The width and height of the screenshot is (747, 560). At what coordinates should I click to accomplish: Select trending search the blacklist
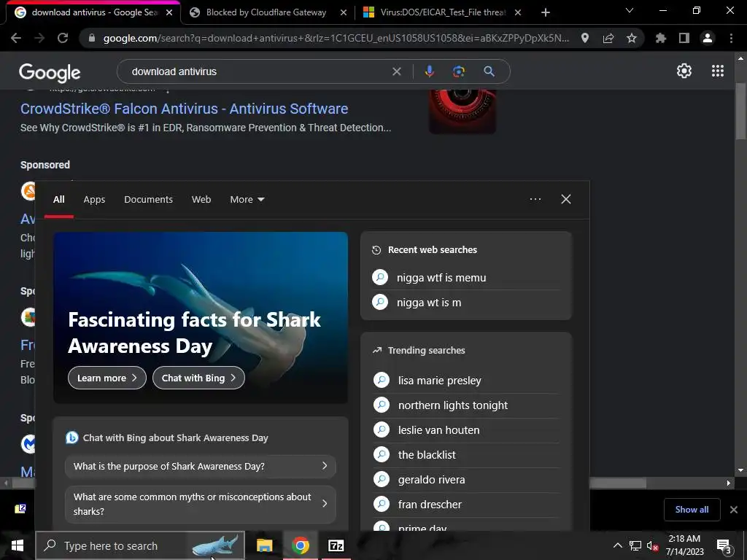tap(466, 455)
